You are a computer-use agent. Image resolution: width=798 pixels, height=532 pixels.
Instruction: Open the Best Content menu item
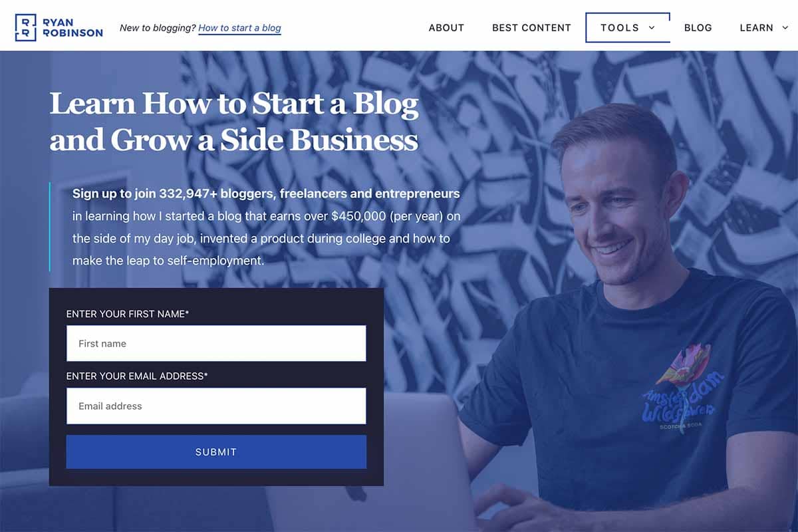pos(531,28)
